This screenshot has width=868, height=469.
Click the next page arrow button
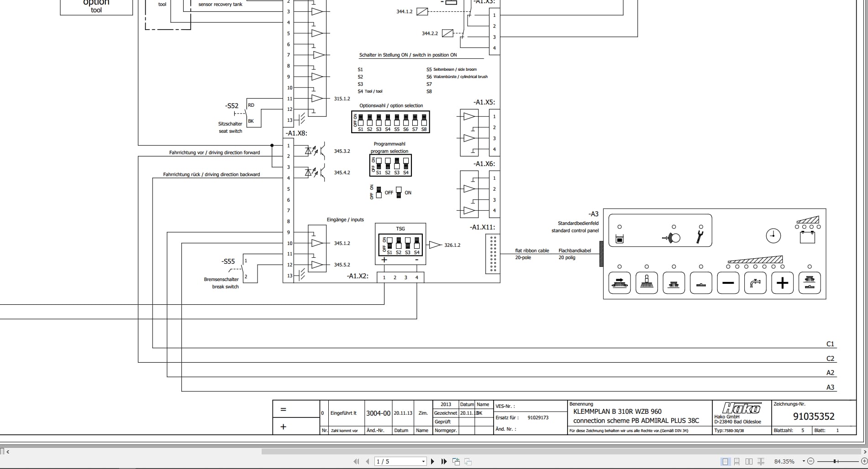pyautogui.click(x=432, y=461)
